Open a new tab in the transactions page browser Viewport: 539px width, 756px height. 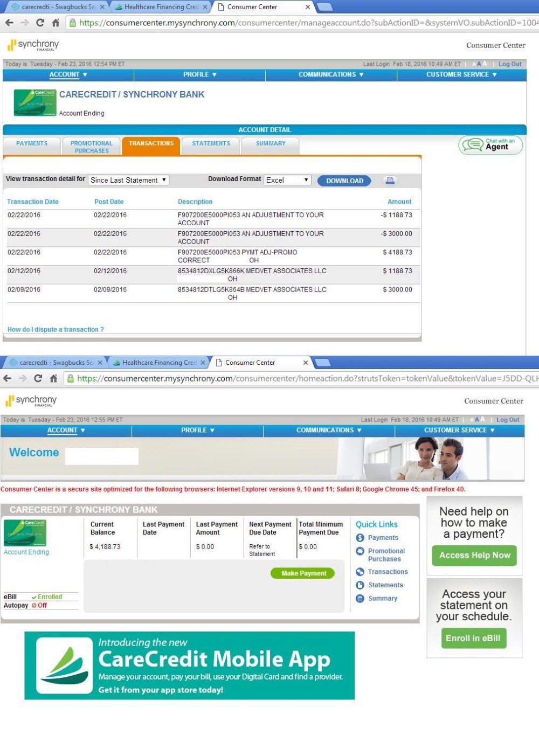[324, 7]
